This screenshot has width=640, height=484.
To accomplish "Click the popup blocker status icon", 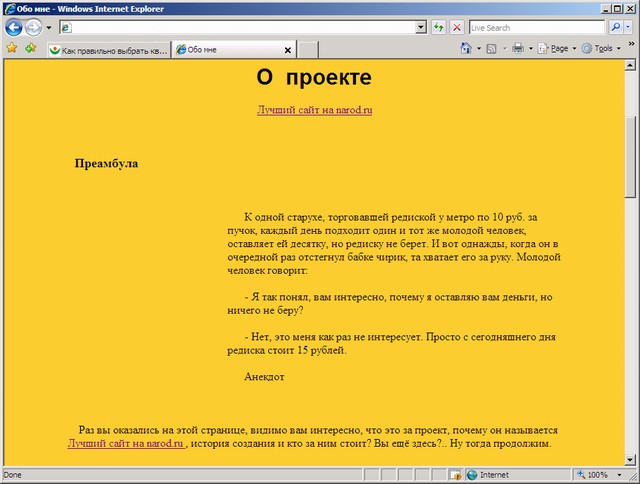I will 456,475.
